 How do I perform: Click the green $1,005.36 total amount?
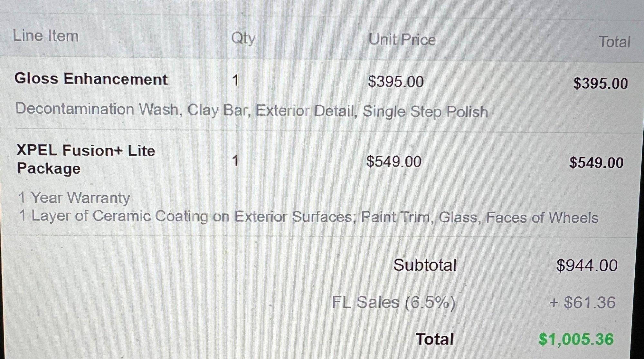[576, 339]
